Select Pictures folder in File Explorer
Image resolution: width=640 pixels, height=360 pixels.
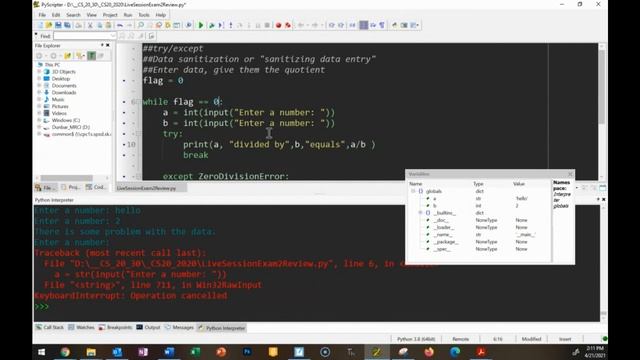point(60,106)
